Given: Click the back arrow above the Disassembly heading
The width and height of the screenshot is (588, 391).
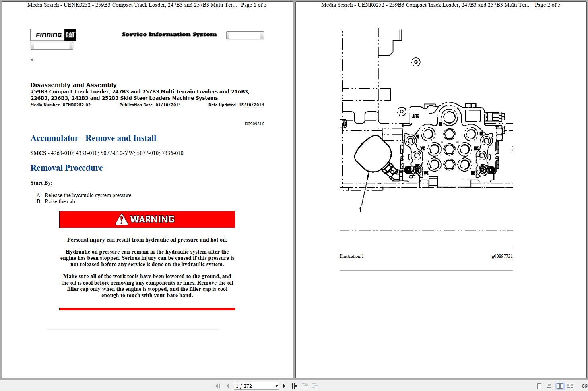Looking at the screenshot, I should [32, 60].
